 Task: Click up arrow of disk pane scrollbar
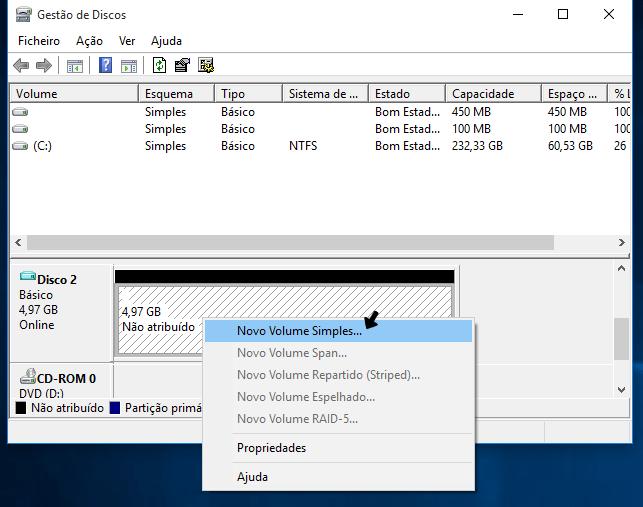click(x=622, y=268)
